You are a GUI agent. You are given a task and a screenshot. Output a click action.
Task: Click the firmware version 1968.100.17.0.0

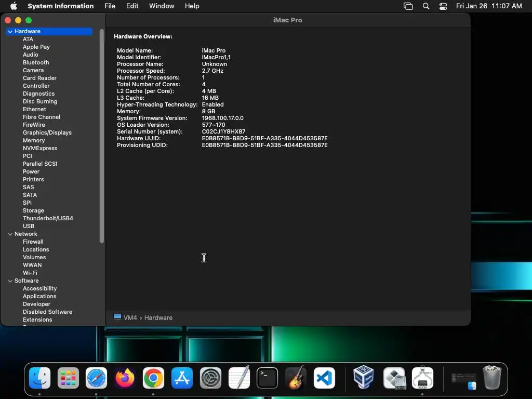(222, 118)
